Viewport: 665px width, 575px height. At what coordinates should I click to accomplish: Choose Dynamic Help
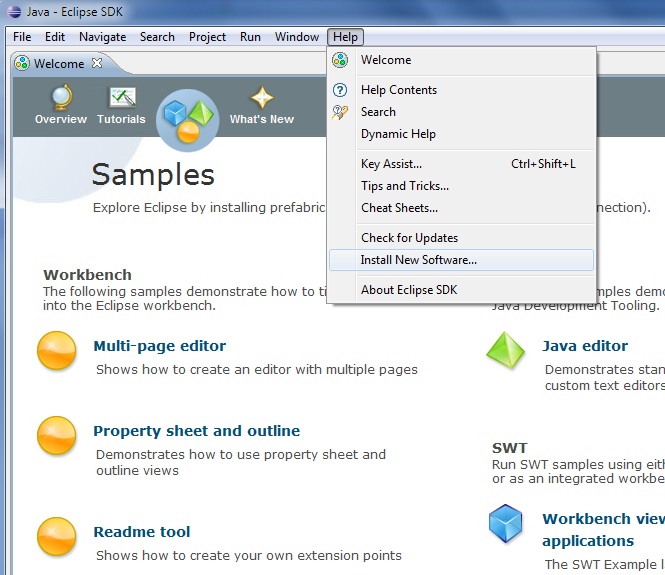click(x=461, y=134)
